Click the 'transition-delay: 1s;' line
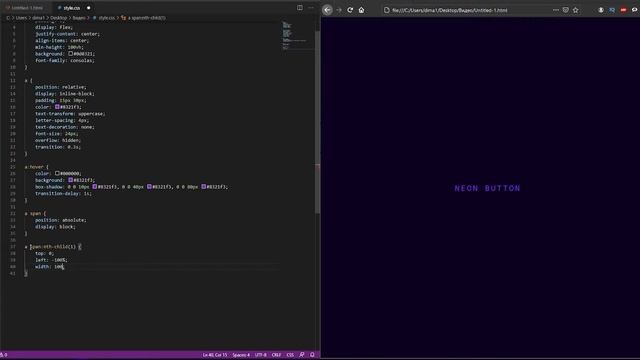Screen dimensions: 640x360 pyautogui.click(x=63, y=193)
